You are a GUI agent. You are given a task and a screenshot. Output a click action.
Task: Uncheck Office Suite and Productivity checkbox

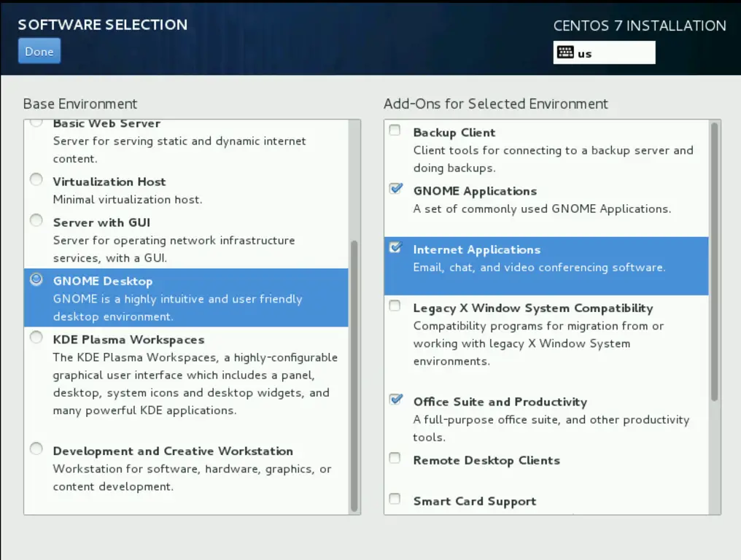point(395,400)
